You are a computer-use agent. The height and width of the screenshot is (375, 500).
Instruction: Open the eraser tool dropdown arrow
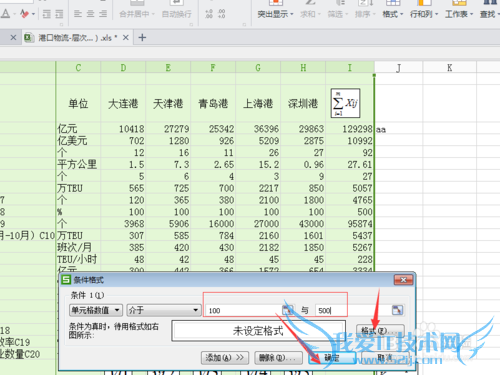[33, 14]
